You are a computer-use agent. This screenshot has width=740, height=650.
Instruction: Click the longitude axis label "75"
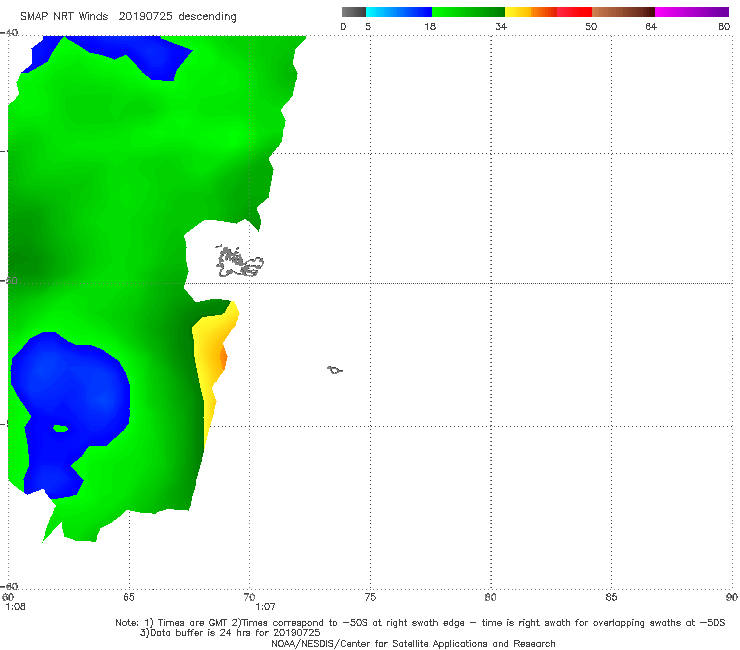(x=370, y=598)
